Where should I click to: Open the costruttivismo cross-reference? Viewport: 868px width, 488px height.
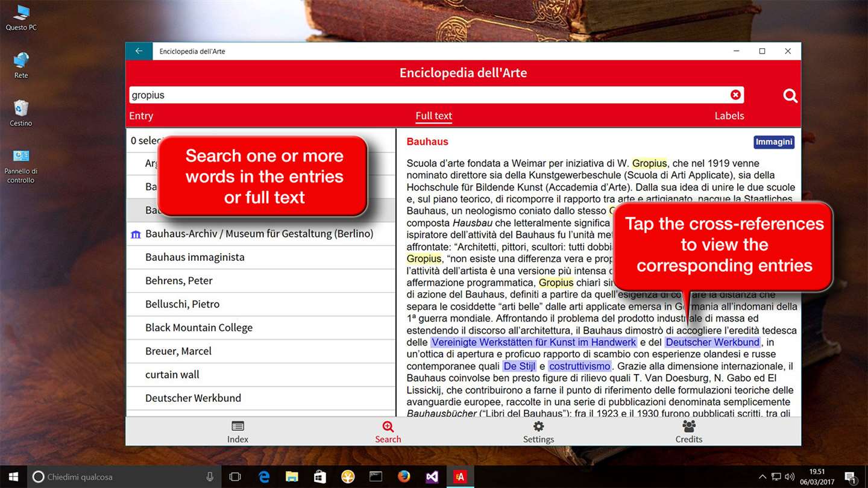tap(580, 366)
